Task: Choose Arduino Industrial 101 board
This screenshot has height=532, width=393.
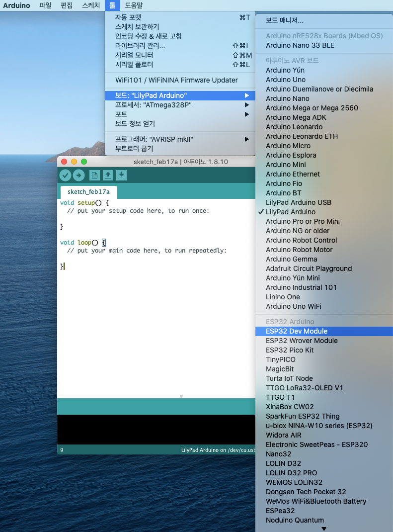Action: coord(324,287)
